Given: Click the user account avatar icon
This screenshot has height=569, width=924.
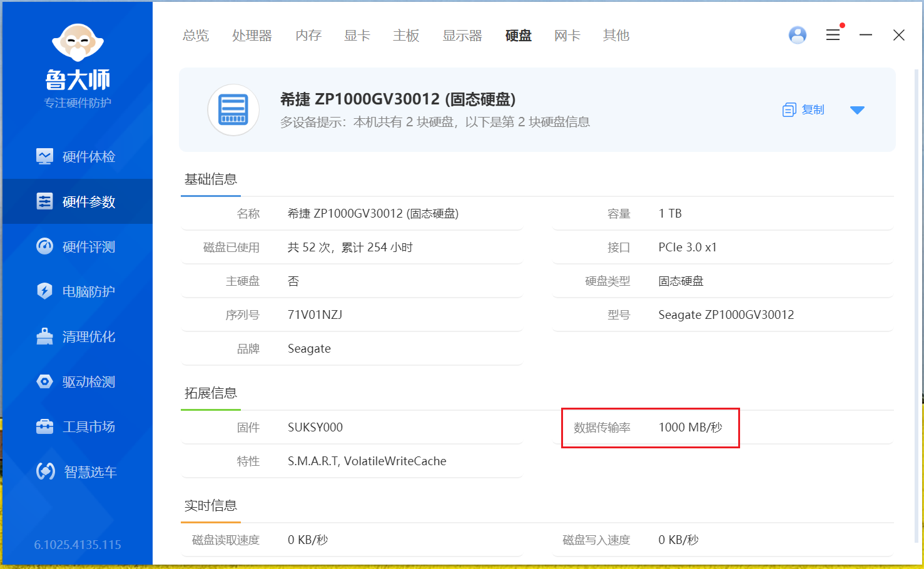Looking at the screenshot, I should pyautogui.click(x=798, y=35).
